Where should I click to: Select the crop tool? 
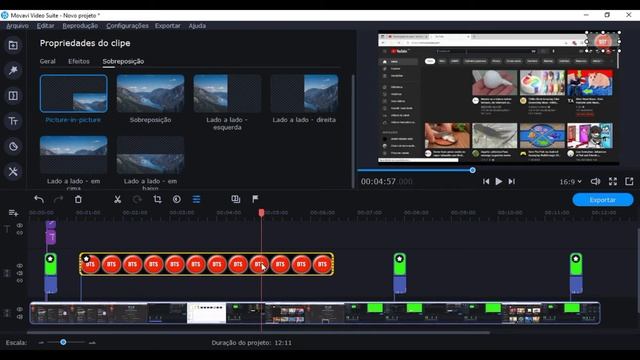(157, 199)
